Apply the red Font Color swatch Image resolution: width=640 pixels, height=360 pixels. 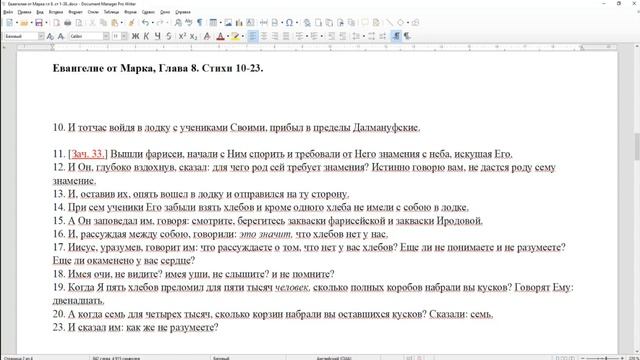[x=220, y=36]
